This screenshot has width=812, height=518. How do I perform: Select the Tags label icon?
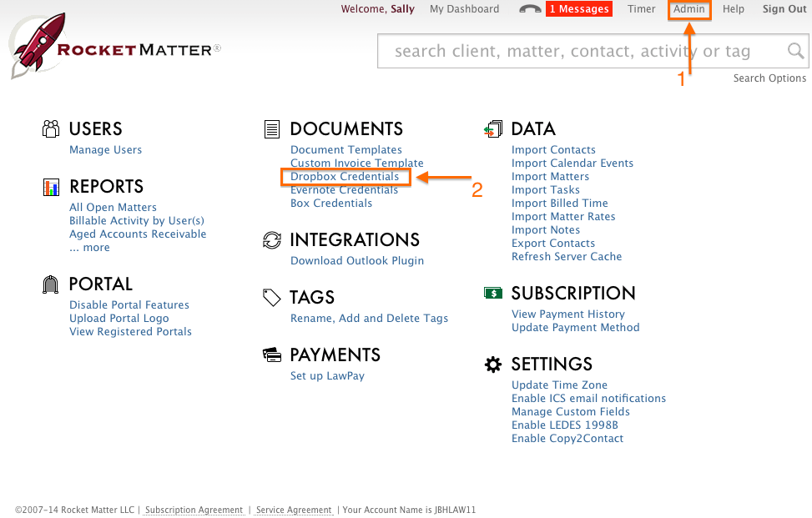pyautogui.click(x=272, y=296)
